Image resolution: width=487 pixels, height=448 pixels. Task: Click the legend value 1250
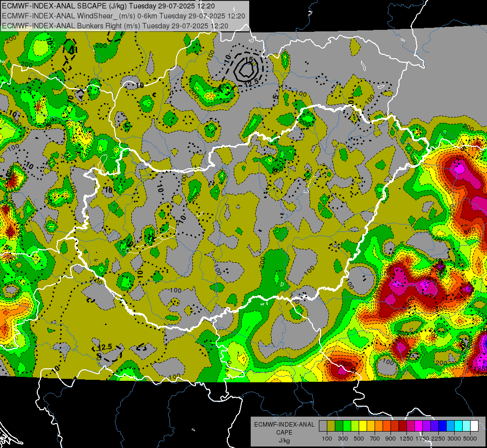point(406,439)
